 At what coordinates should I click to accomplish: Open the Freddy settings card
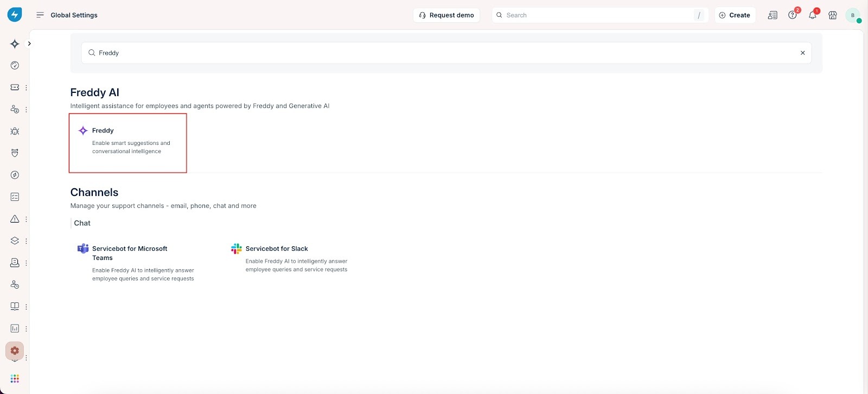click(x=128, y=143)
